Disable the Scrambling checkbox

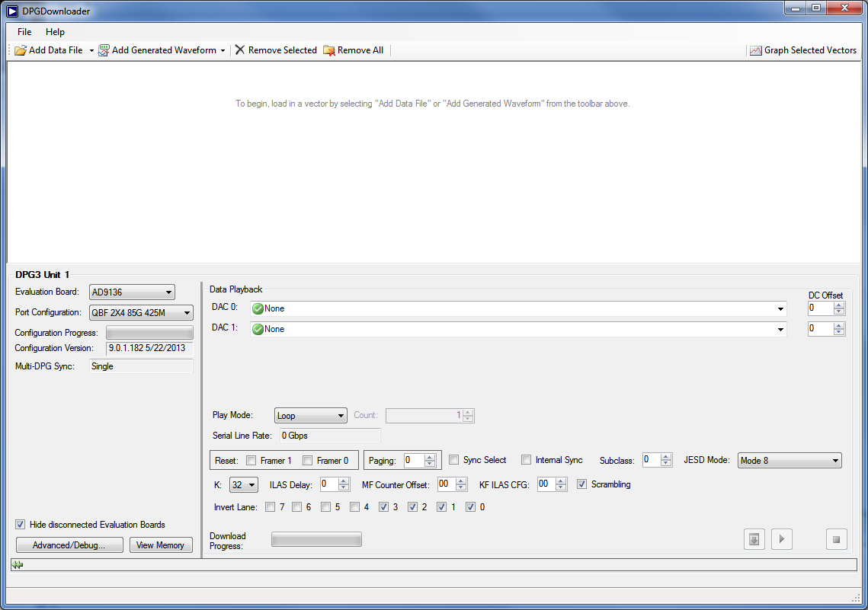[x=582, y=484]
